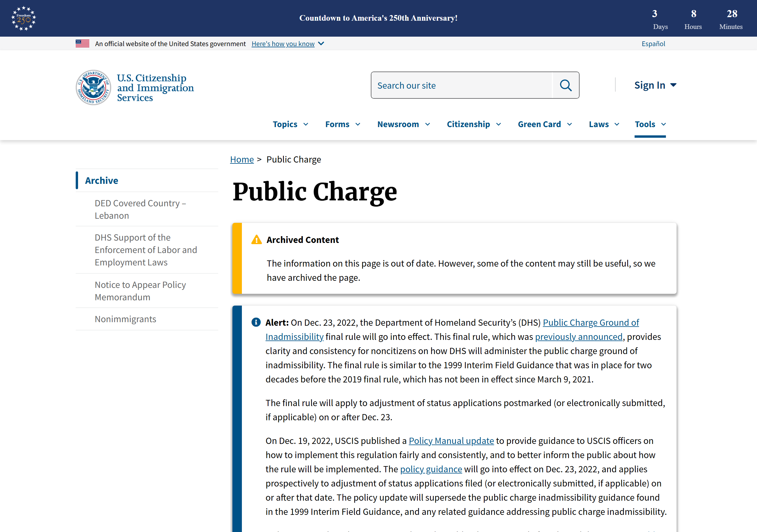Open the Tools navigation item
Image resolution: width=757 pixels, height=532 pixels.
(645, 124)
